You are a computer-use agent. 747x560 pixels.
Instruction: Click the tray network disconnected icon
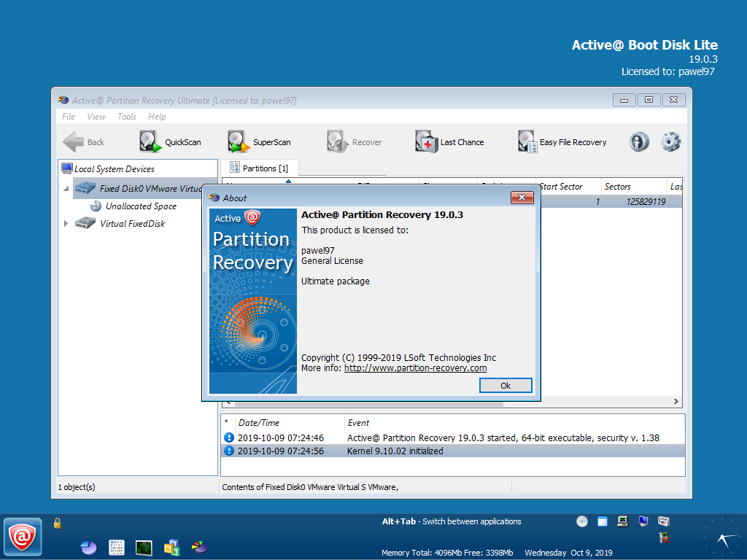tap(664, 538)
